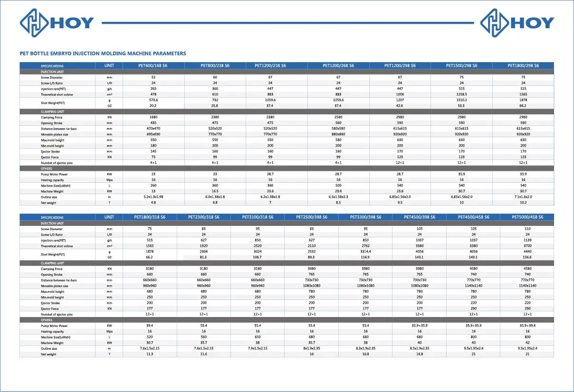Image resolution: width=574 pixels, height=392 pixels.
Task: Choose the PET1800/298 S6 column header
Action: tap(523, 65)
